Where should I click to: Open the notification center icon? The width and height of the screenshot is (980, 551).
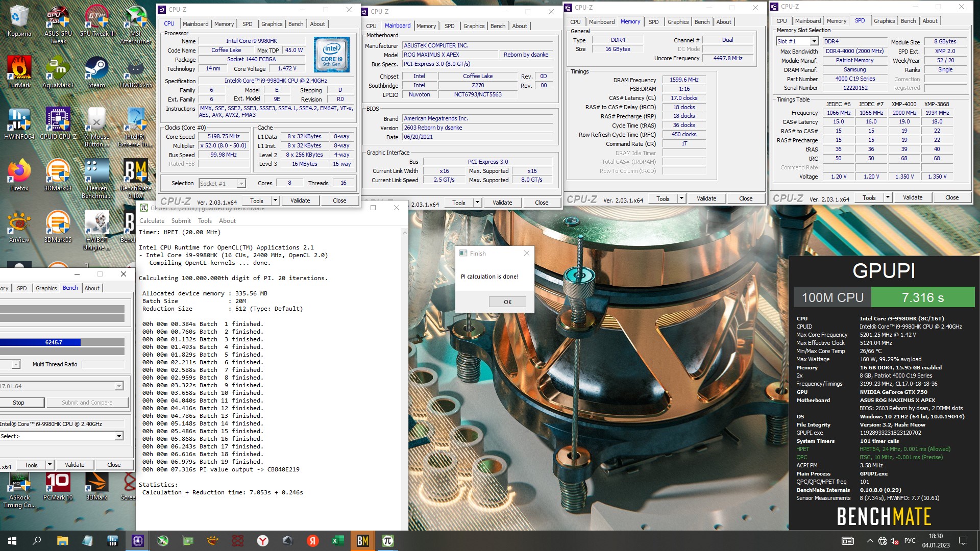point(963,541)
